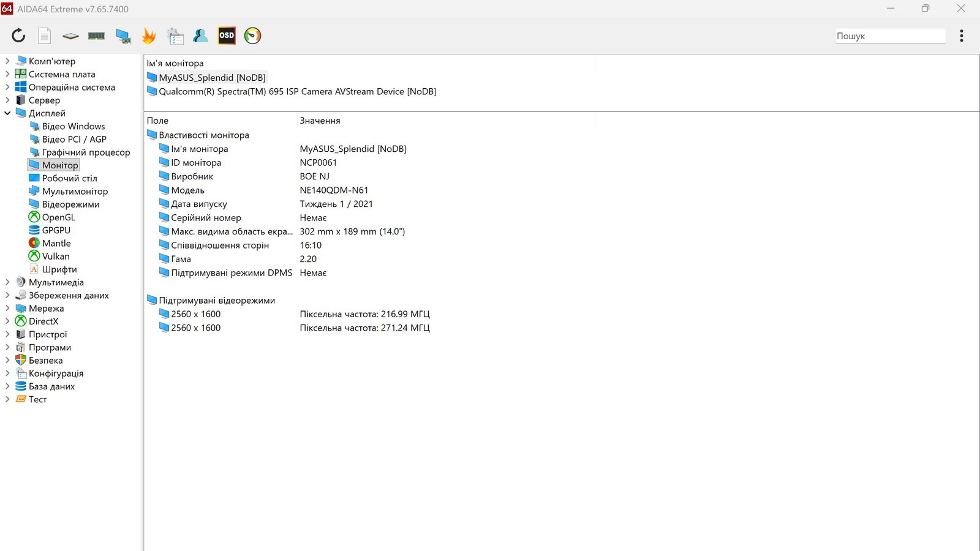980x551 pixels.
Task: Expand the Комп'ютер tree node
Action: coord(7,61)
